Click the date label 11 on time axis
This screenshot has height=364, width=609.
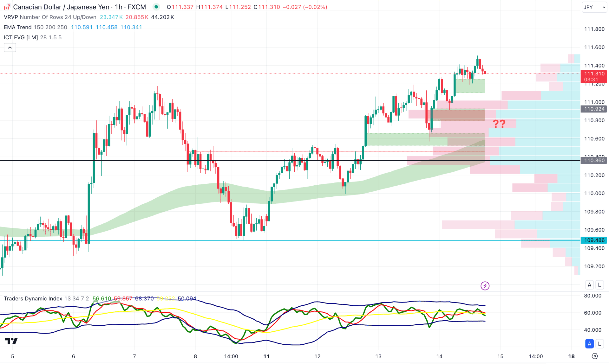pos(266,356)
